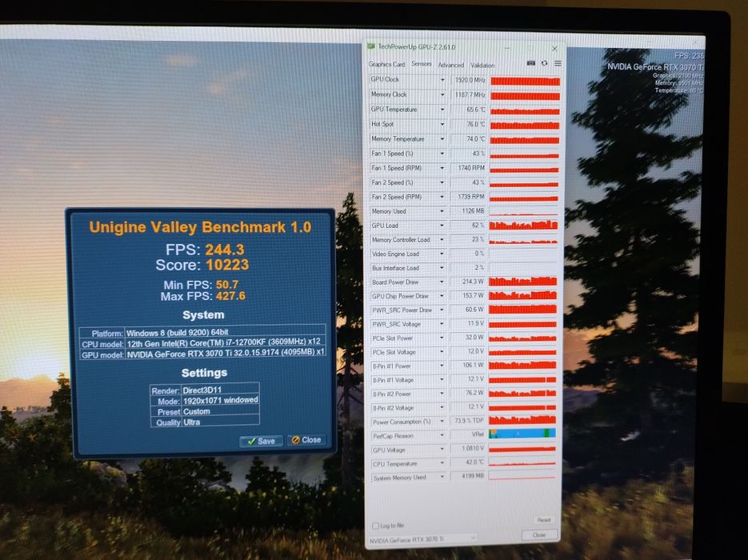Open the Hot Spot sensor dropdown

[x=442, y=124]
